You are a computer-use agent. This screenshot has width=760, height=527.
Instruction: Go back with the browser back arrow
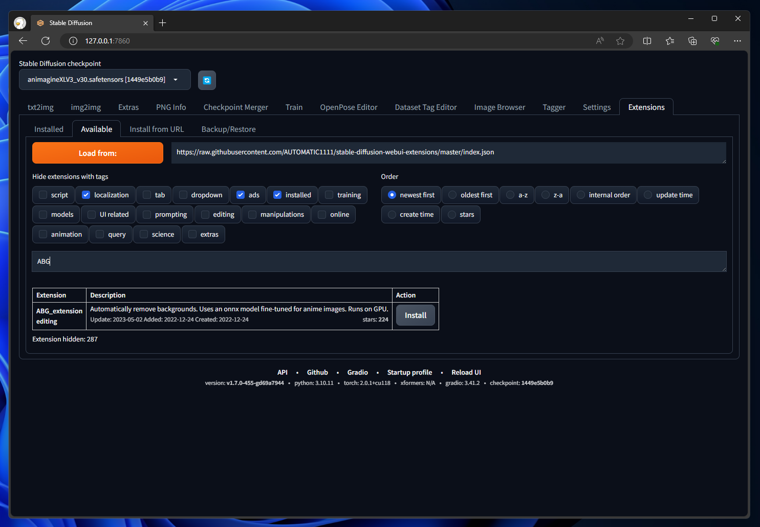[x=23, y=41]
